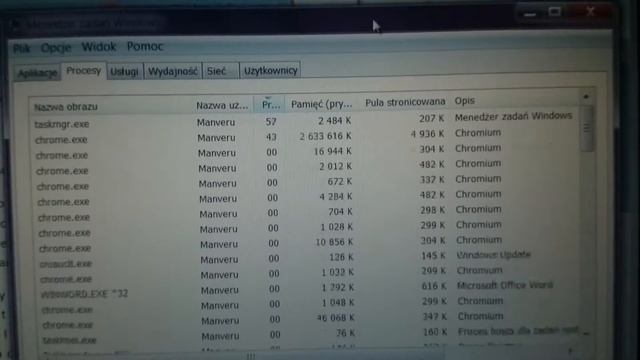Screen dimensions: 640x360
Task: Maximize the Task Manager window
Action: tap(555, 12)
